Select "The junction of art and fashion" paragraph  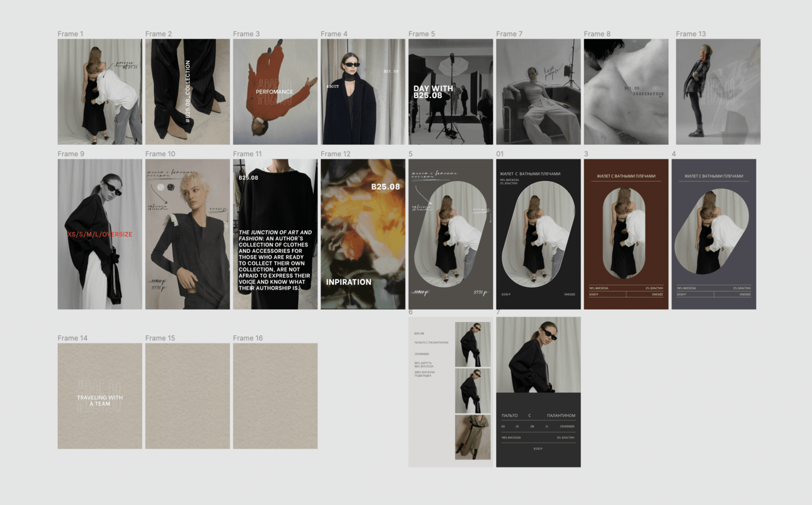(x=276, y=260)
